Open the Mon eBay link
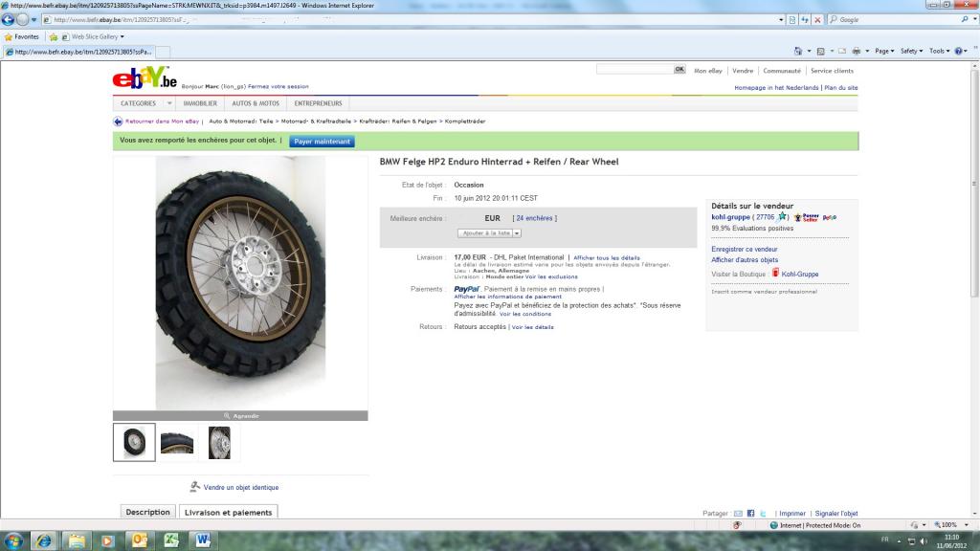The image size is (980, 551). tap(707, 71)
